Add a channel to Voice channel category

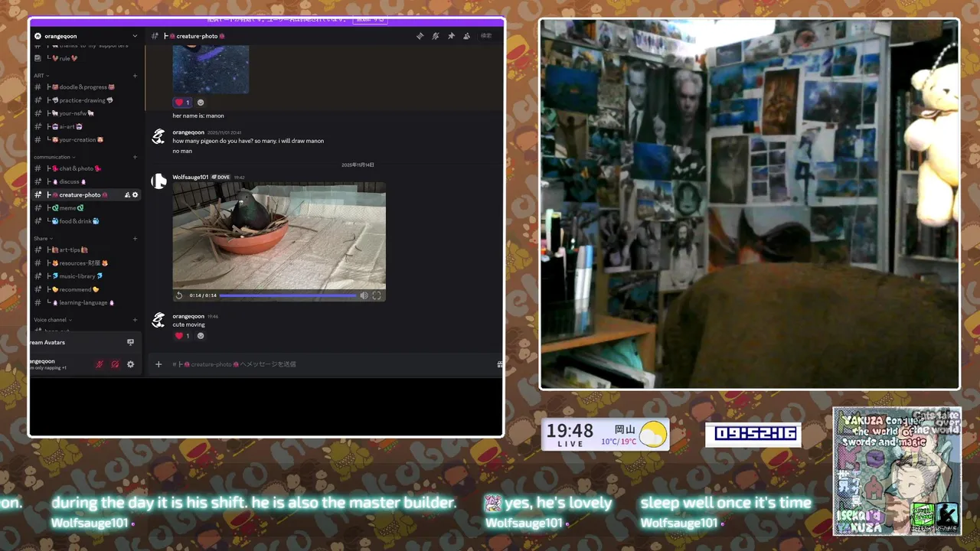(x=136, y=320)
